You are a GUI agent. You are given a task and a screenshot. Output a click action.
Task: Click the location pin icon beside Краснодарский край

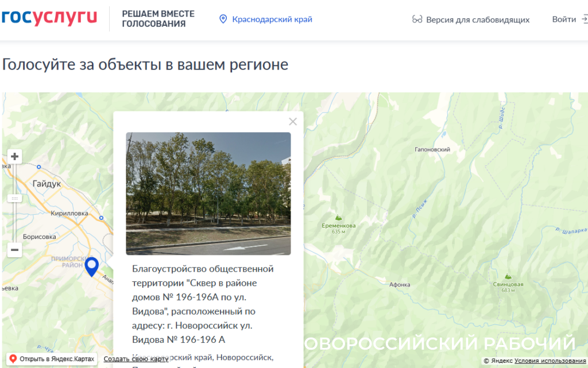tap(223, 20)
